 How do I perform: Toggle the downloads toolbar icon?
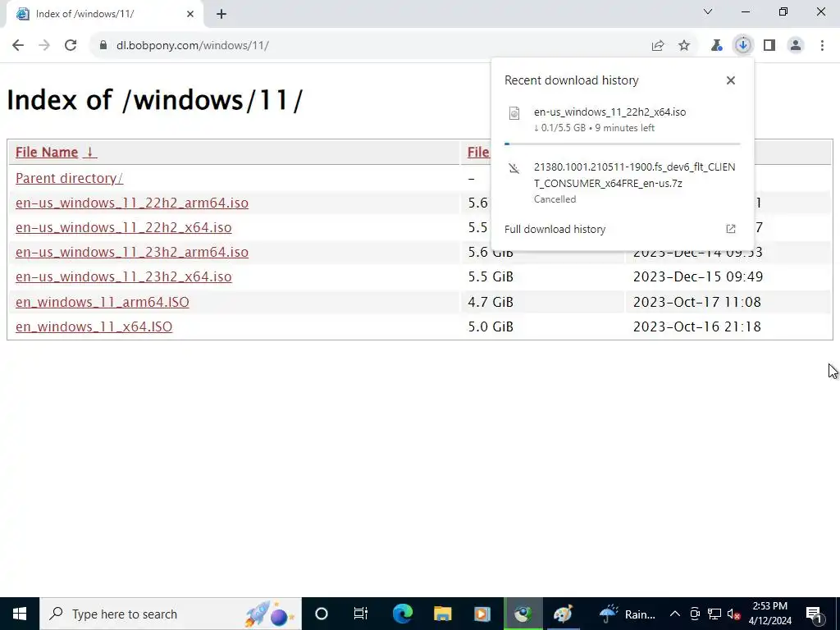coord(742,46)
